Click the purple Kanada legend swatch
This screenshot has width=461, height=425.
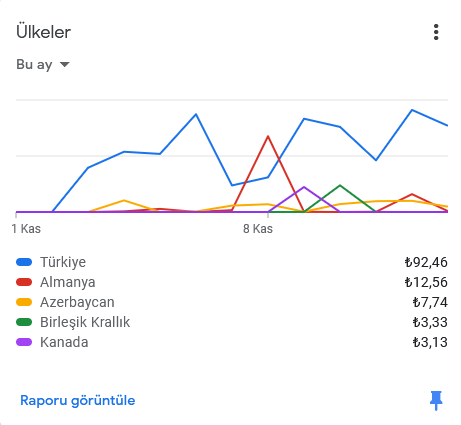pyautogui.click(x=24, y=342)
